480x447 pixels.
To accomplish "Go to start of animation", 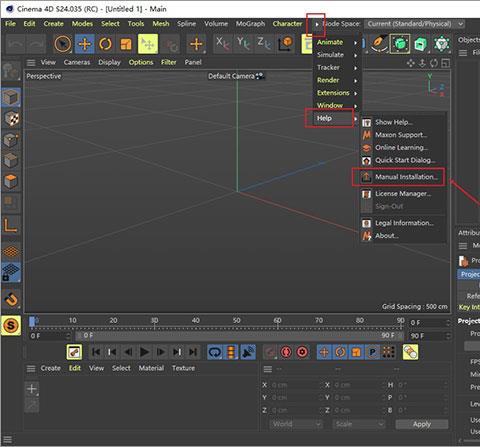I will [96, 352].
